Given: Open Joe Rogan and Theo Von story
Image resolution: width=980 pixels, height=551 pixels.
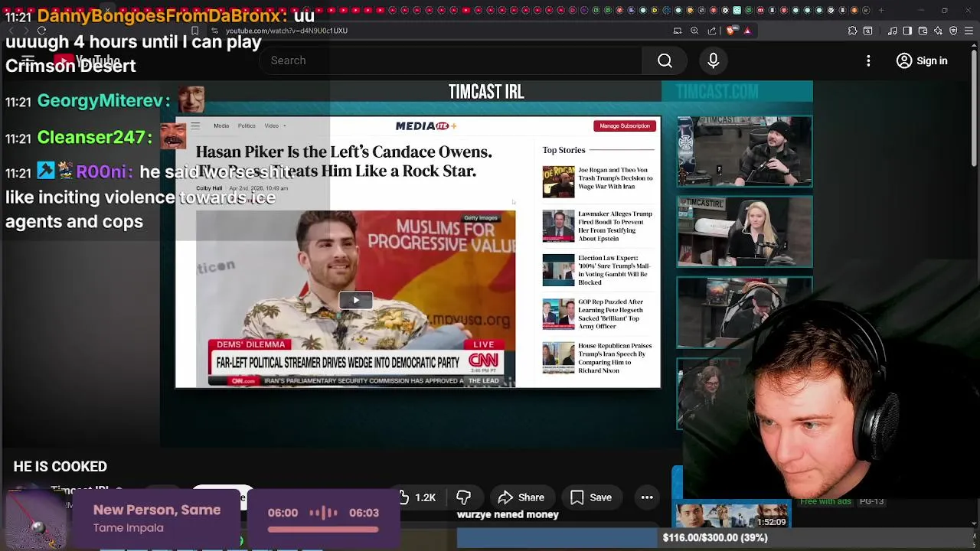Looking at the screenshot, I should point(615,178).
